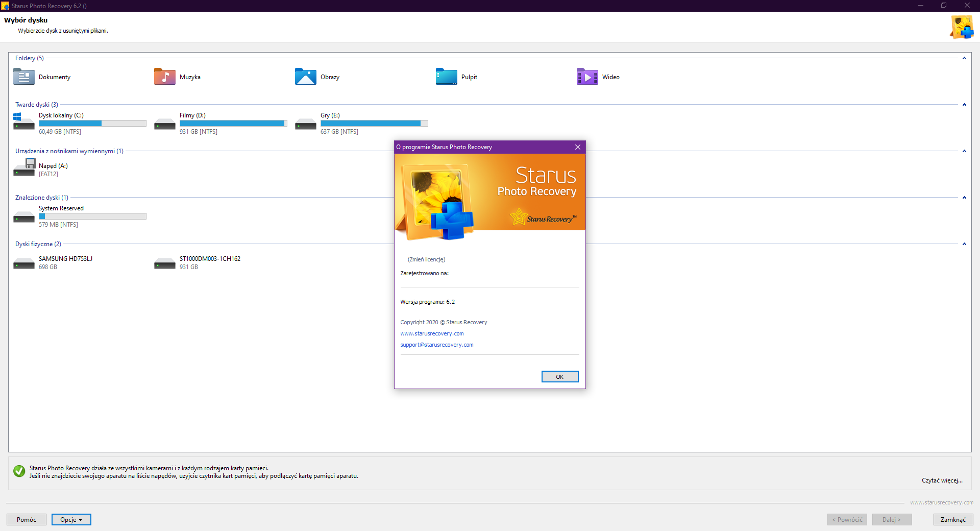980x531 pixels.
Task: Select the Muzyka folder icon
Action: tap(165, 77)
